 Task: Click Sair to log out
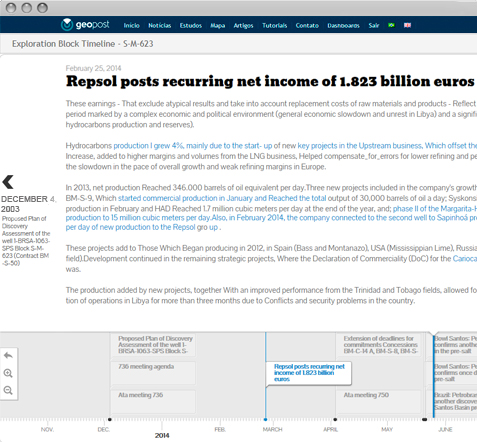pyautogui.click(x=374, y=25)
